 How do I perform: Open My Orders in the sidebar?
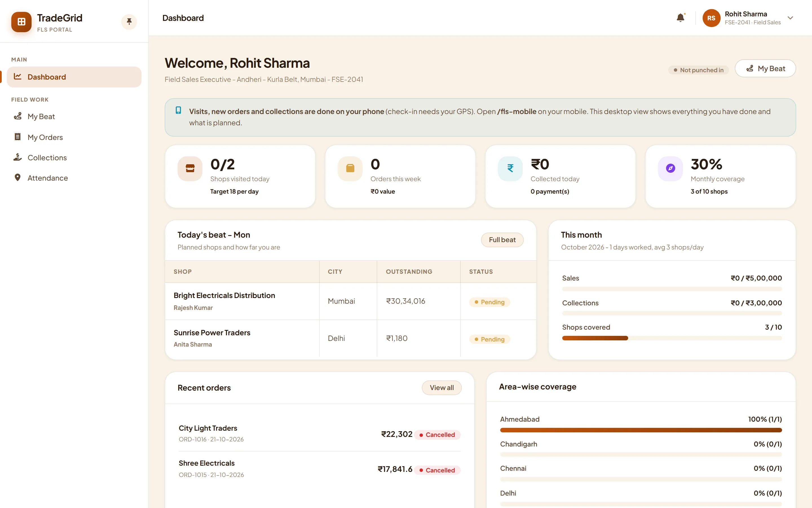[74, 137]
